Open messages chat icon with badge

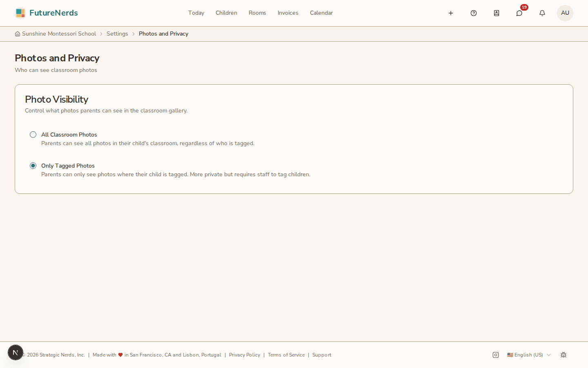coord(519,13)
